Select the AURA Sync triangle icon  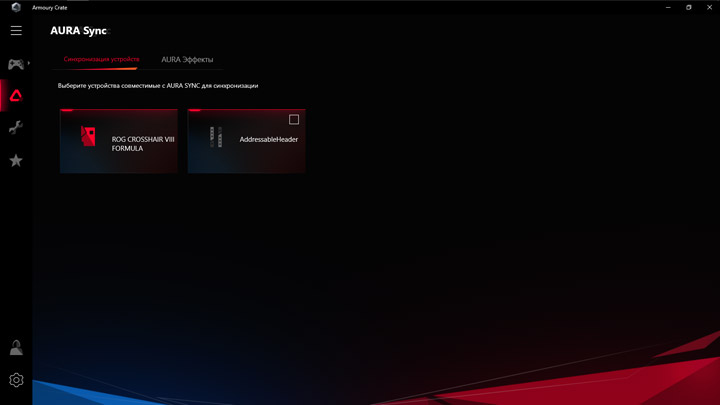(x=16, y=96)
